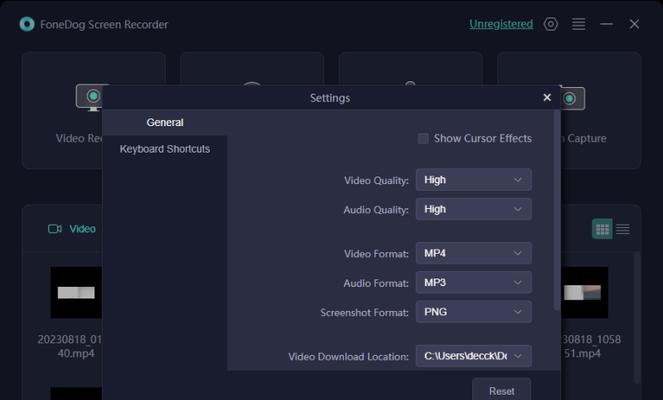Open thumbnail of 20230818_01...40.mp4

tap(76, 292)
